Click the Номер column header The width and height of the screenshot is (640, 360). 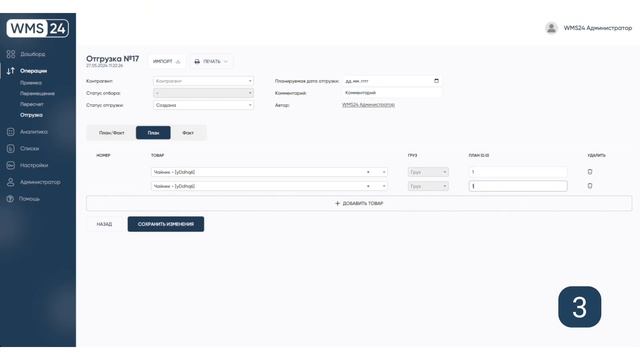[103, 155]
